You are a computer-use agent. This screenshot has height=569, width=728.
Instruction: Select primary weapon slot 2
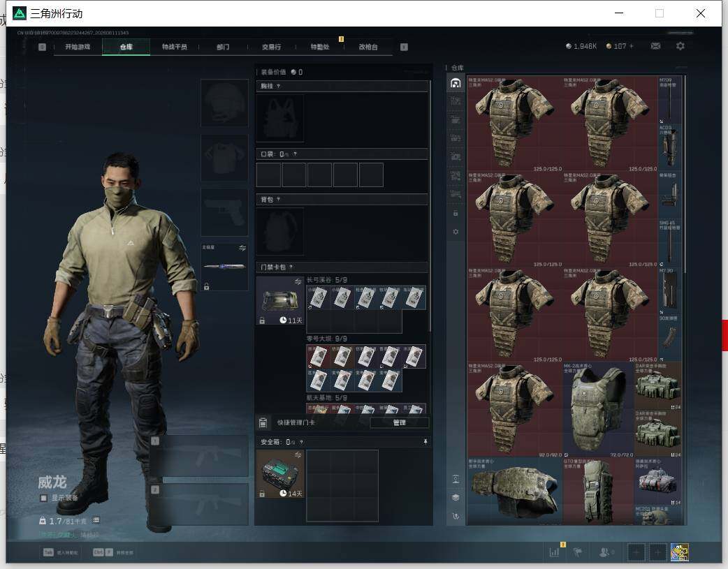(200, 505)
